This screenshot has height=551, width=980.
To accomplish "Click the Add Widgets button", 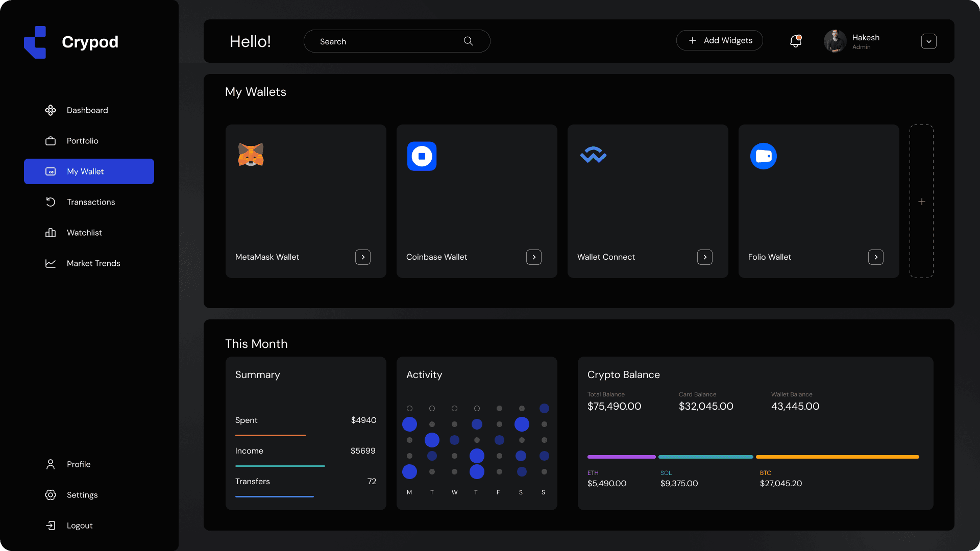I will (x=720, y=40).
